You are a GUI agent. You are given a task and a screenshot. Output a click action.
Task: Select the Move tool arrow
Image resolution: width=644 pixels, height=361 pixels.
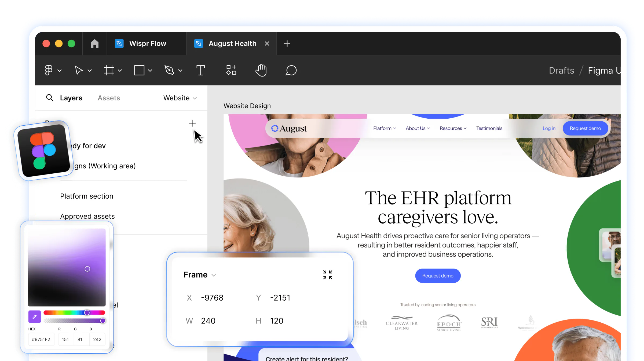pyautogui.click(x=78, y=70)
